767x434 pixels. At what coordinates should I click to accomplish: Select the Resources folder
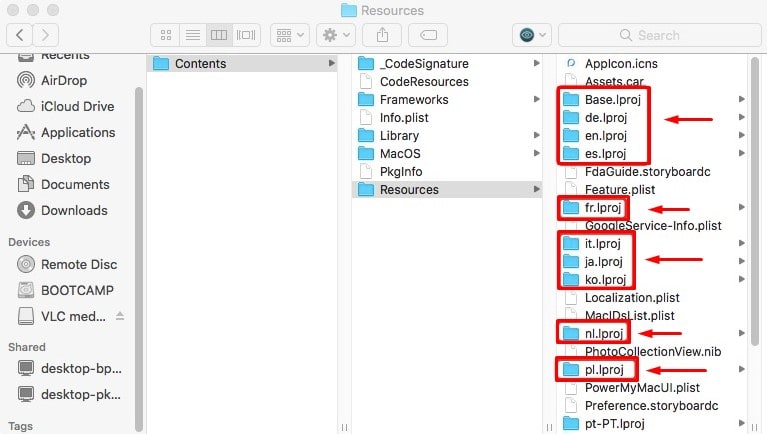pos(447,190)
